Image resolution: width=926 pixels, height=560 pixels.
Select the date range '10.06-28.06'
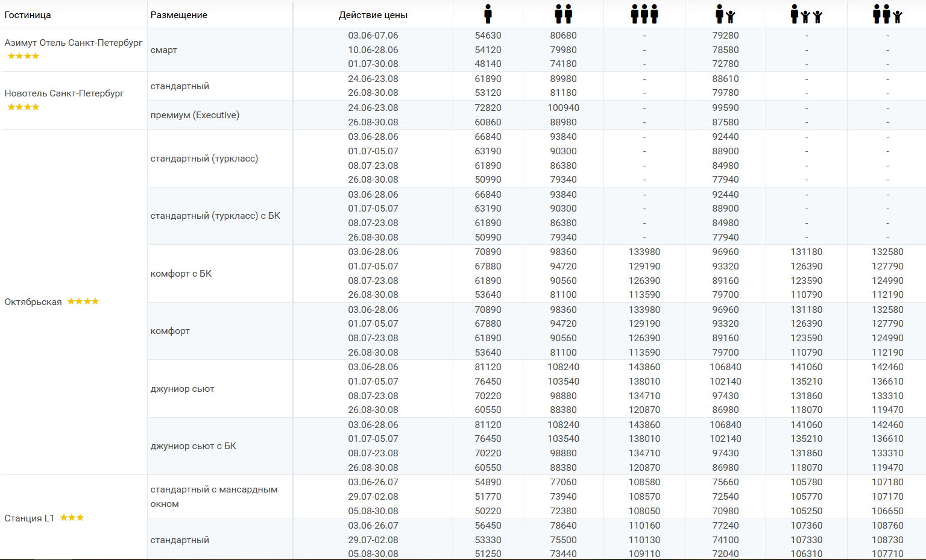tap(373, 50)
